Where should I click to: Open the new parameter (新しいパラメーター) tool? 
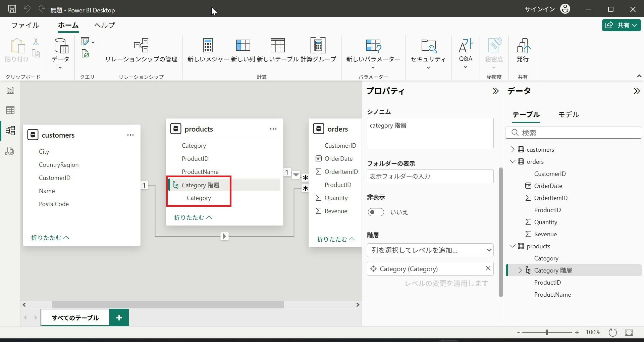click(373, 53)
